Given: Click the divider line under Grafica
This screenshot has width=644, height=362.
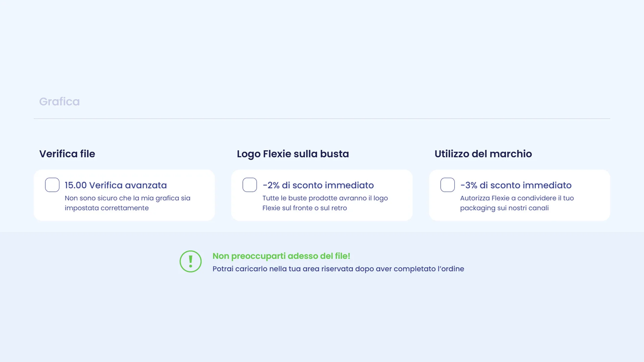Looking at the screenshot, I should click(x=322, y=119).
